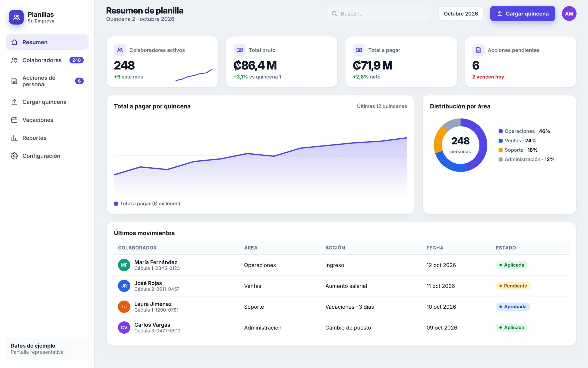This screenshot has width=588, height=368.
Task: Open Acciones de personal menu item
Action: click(x=47, y=81)
